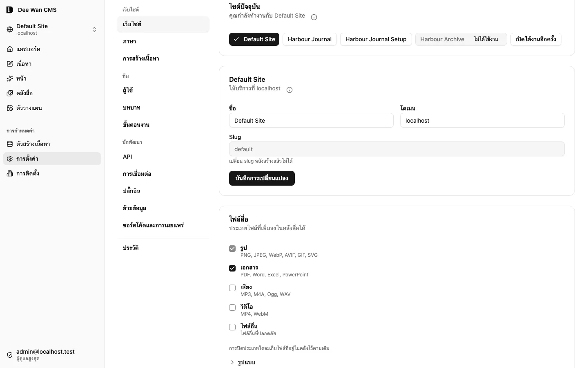
Task: Click the โดเมน input field
Action: click(x=482, y=121)
